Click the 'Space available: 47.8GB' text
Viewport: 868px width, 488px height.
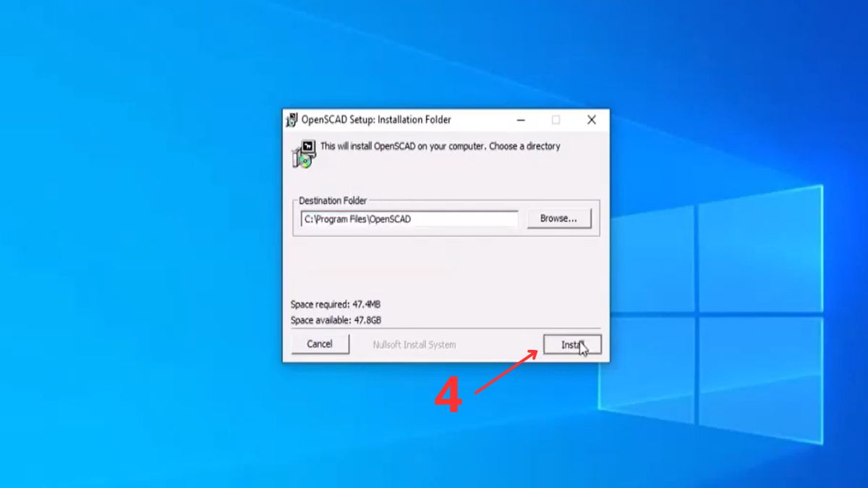point(336,320)
